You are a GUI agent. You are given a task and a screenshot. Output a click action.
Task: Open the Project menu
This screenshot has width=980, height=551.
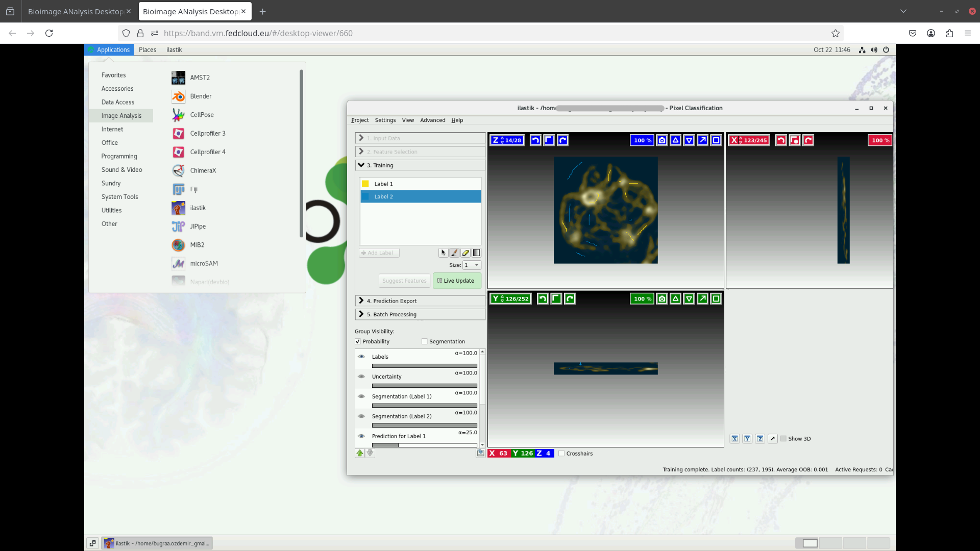tap(360, 120)
